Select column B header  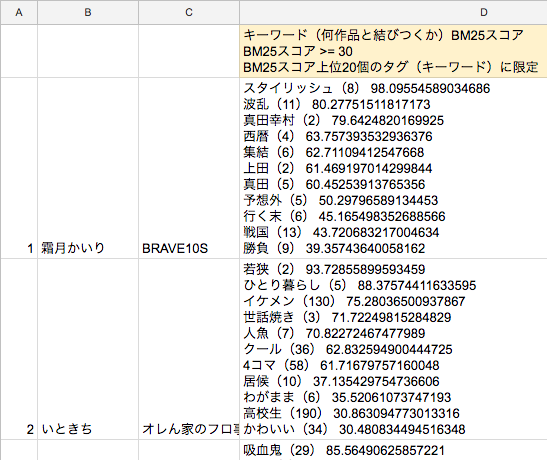(88, 12)
